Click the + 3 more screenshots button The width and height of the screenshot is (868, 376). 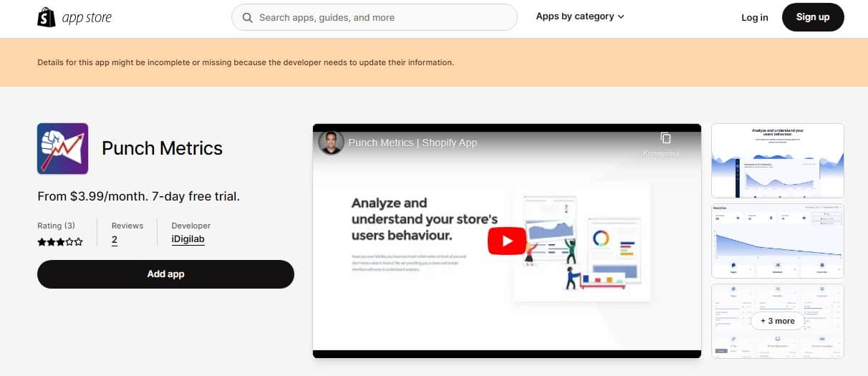click(x=777, y=321)
